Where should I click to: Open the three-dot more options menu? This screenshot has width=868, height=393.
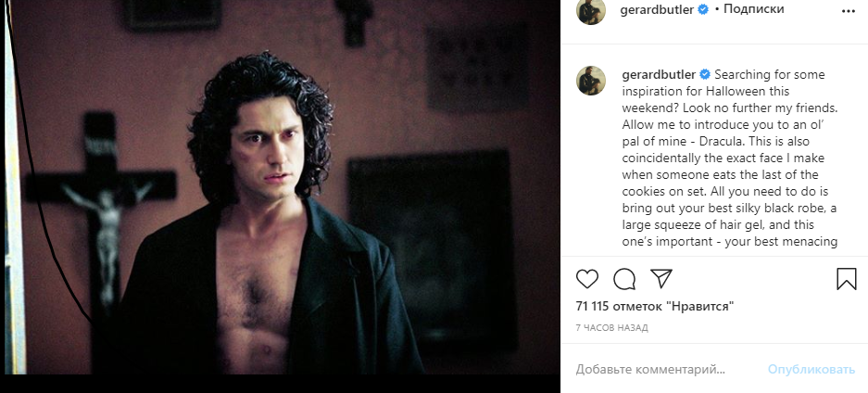point(848,11)
